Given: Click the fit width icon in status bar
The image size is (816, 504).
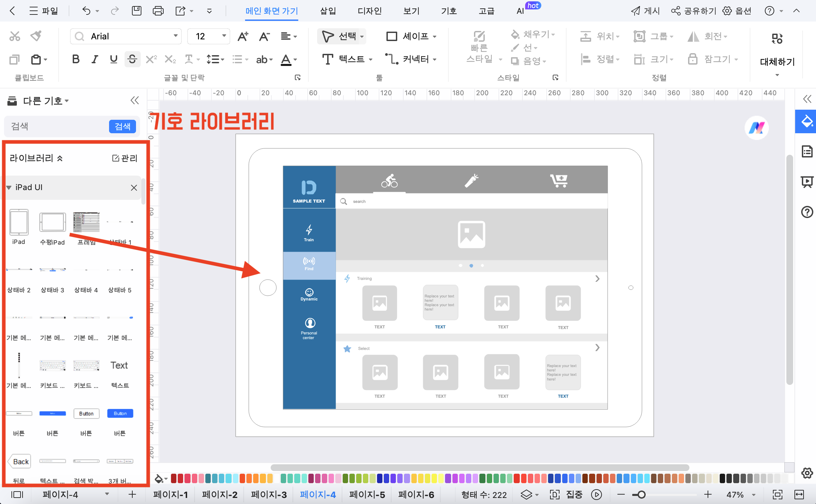Looking at the screenshot, I should click(x=799, y=494).
